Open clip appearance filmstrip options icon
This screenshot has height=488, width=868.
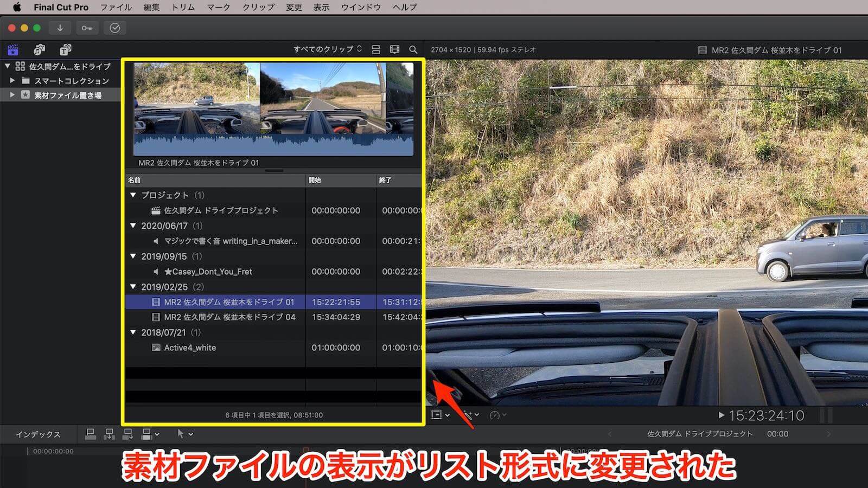[394, 49]
